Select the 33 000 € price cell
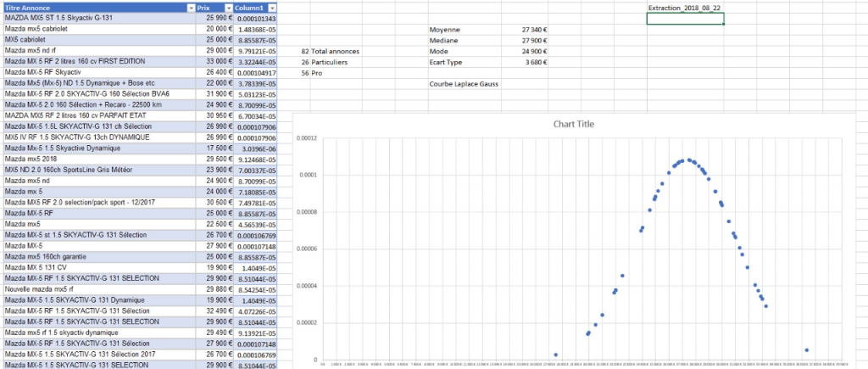 point(214,61)
